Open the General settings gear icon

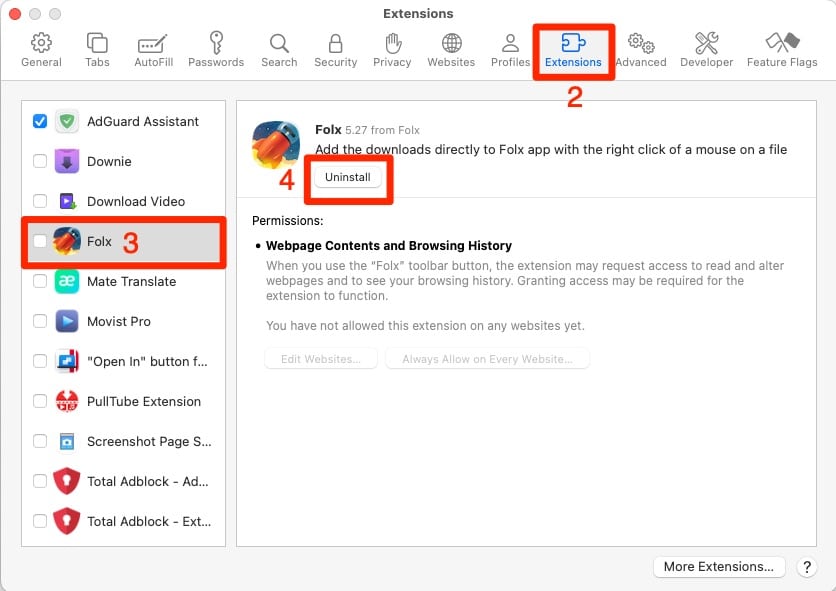click(x=41, y=43)
